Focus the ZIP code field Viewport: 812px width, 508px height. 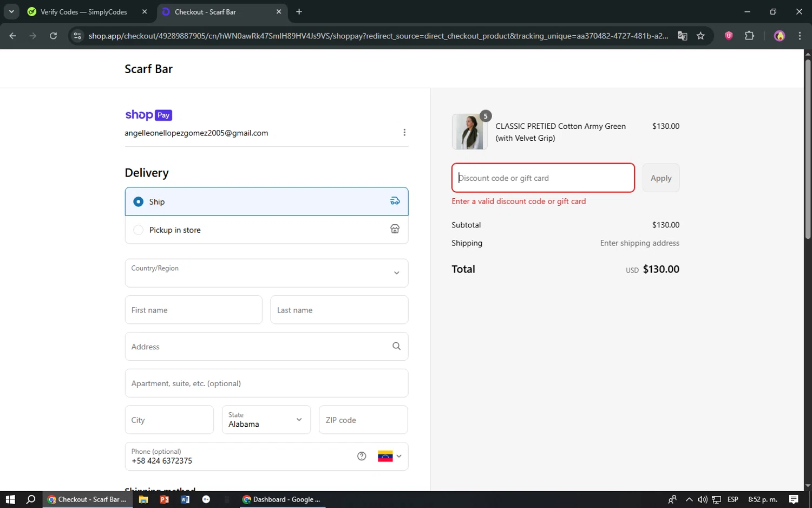[x=363, y=420]
